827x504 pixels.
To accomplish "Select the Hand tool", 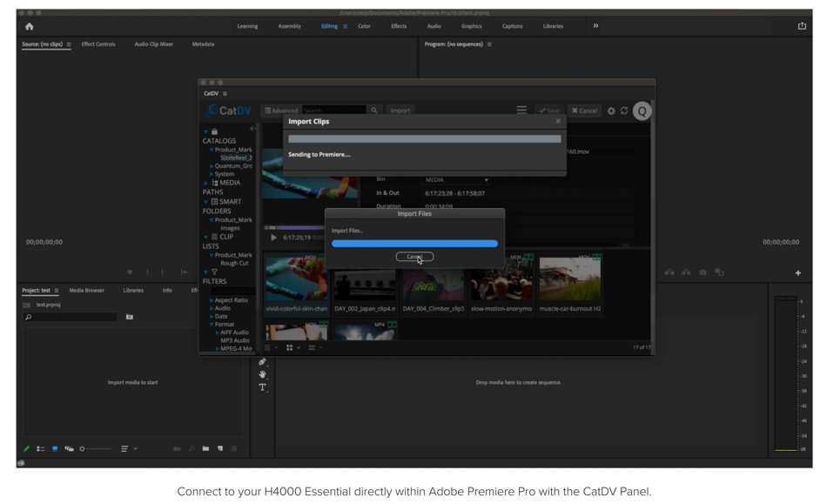I will click(262, 374).
